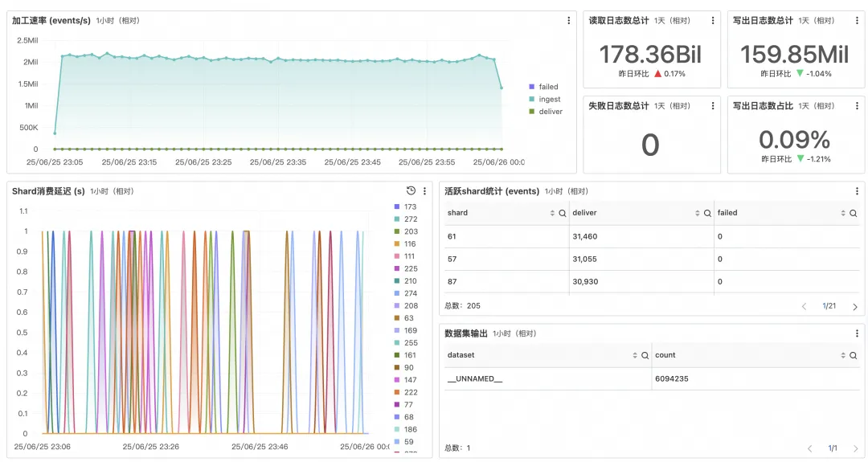The image size is (868, 462).
Task: Toggle shard 169 legend entry
Action: pos(406,330)
